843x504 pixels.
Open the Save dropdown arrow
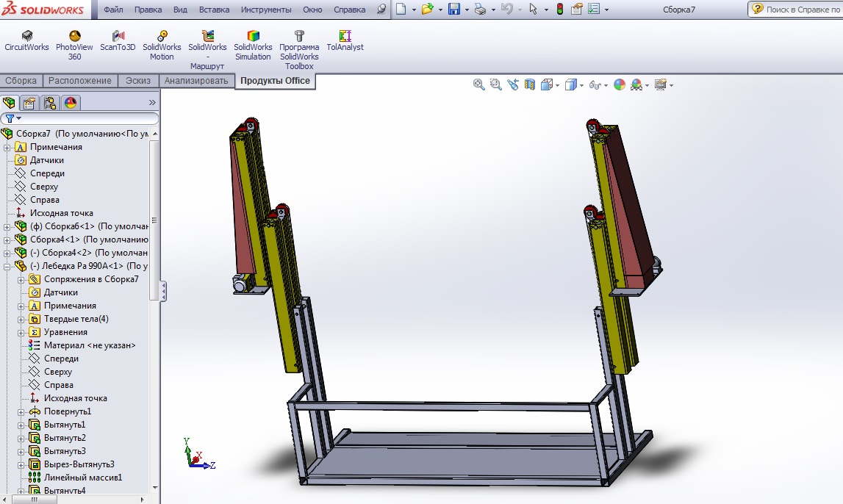click(466, 10)
